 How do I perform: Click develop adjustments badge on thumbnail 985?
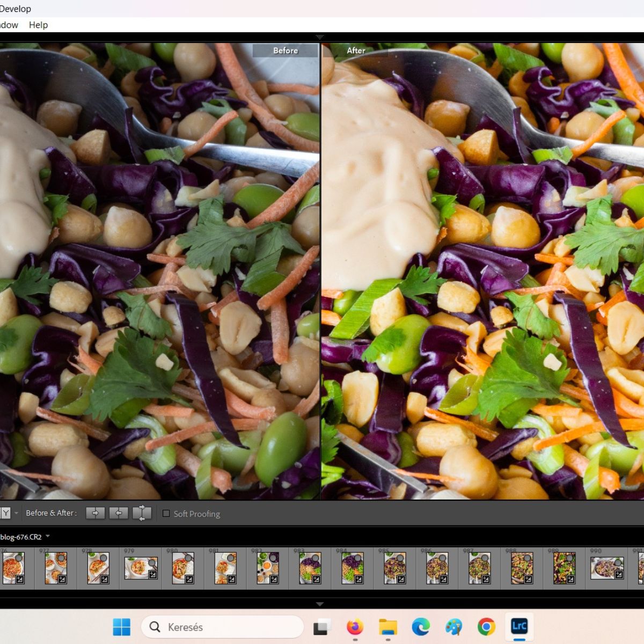401,580
